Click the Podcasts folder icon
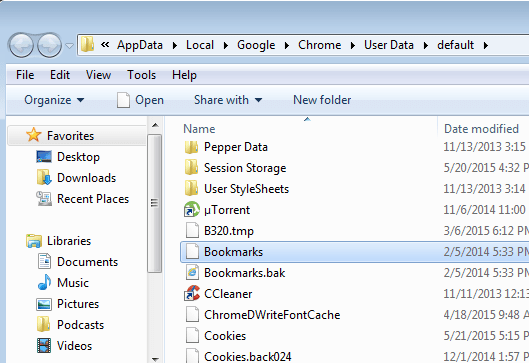The image size is (529, 363). pyautogui.click(x=44, y=325)
